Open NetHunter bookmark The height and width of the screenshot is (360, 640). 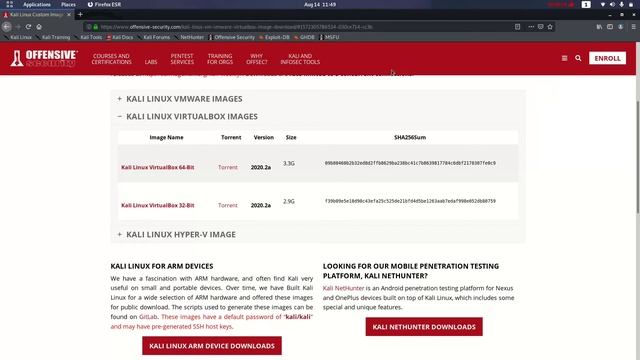[x=189, y=37]
